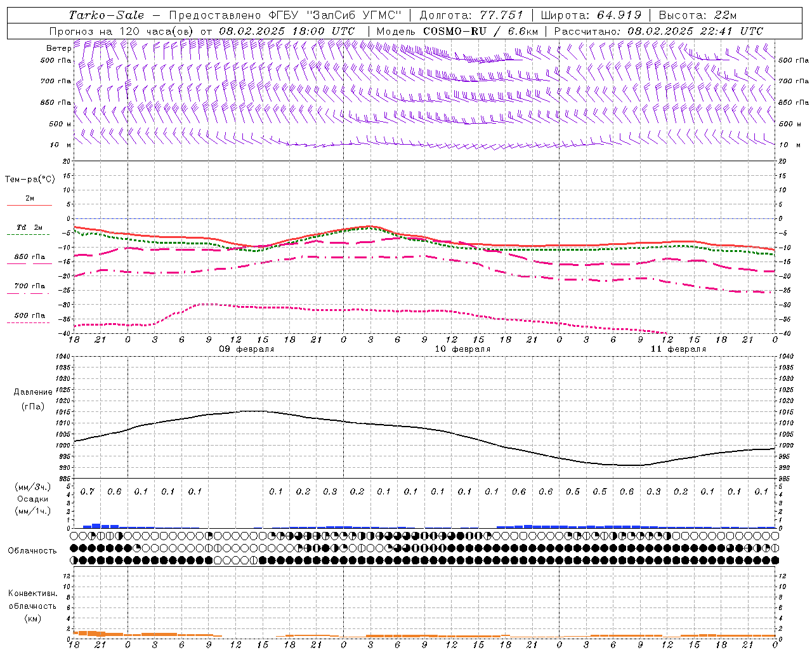Click the "0.7" precipitation value

(88, 492)
